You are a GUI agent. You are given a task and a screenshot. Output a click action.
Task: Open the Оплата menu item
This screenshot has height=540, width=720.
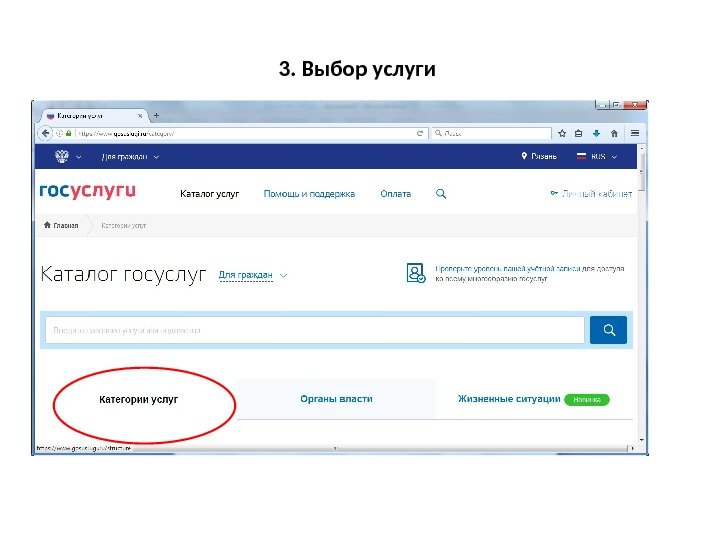(x=395, y=194)
